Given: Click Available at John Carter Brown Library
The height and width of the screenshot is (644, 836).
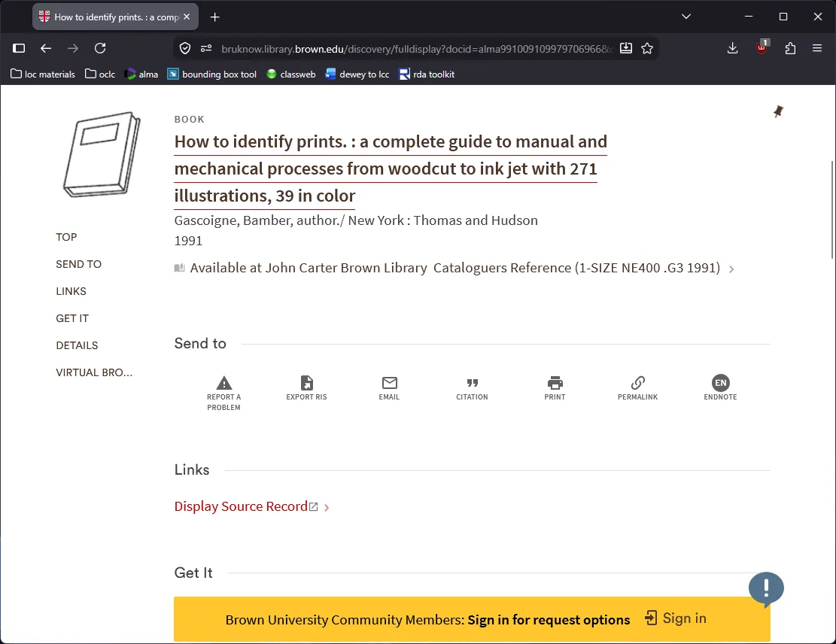Looking at the screenshot, I should 309,268.
